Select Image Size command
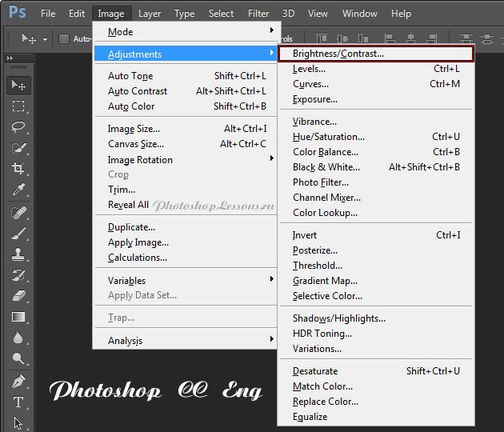 134,129
